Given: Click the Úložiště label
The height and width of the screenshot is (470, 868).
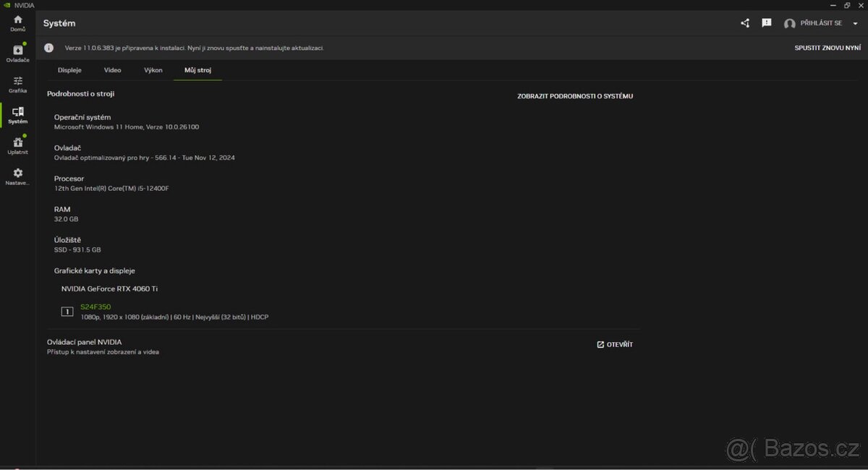Looking at the screenshot, I should coord(68,239).
